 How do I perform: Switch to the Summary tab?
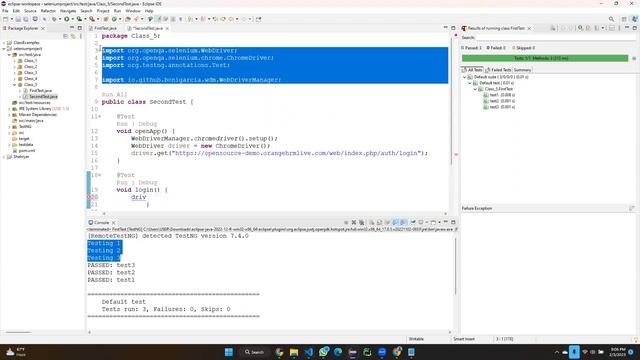click(522, 70)
